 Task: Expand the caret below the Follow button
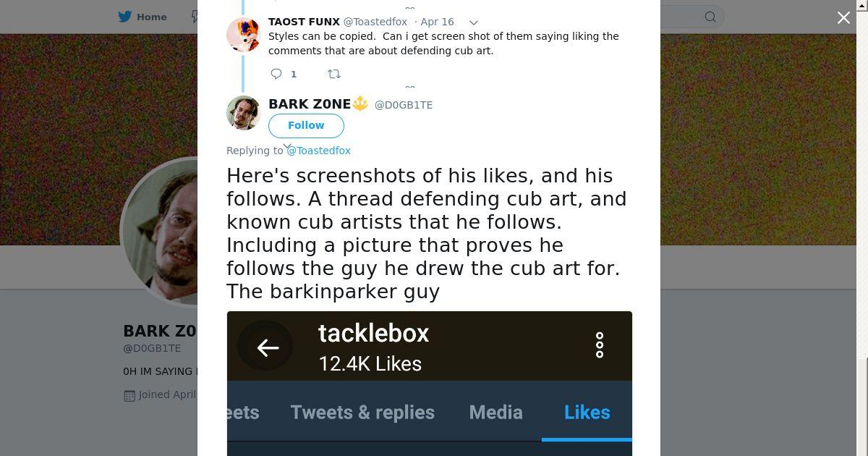(287, 146)
